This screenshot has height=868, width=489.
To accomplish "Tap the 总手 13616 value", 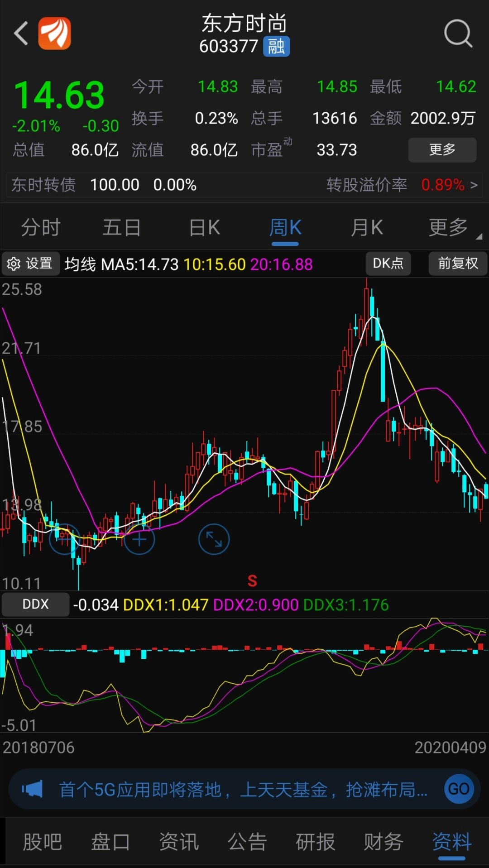I will coord(335,118).
